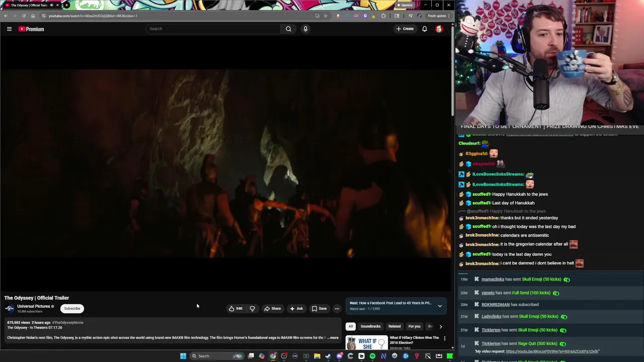This screenshot has height=362, width=644.
Task: Open Universal Pictures channel avatar
Action: point(10,309)
